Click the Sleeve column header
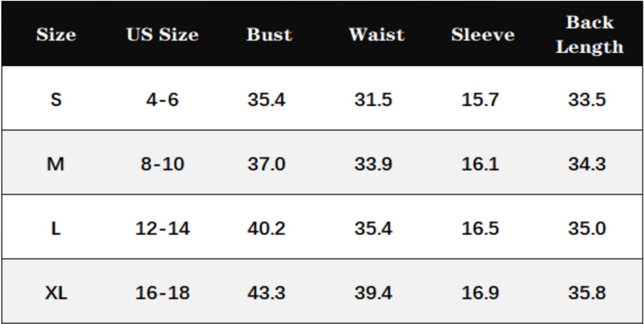Viewport: 644px width, 324px height. (x=483, y=35)
